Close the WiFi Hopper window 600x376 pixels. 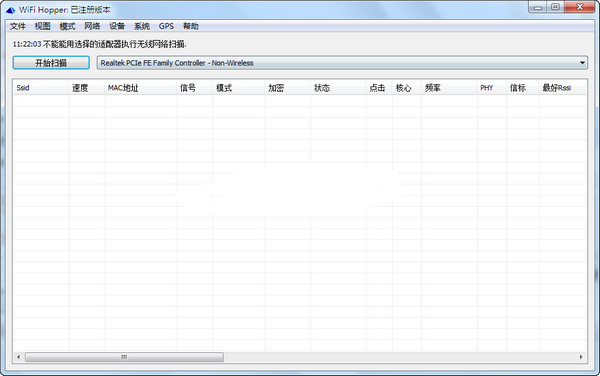pyautogui.click(x=580, y=7)
